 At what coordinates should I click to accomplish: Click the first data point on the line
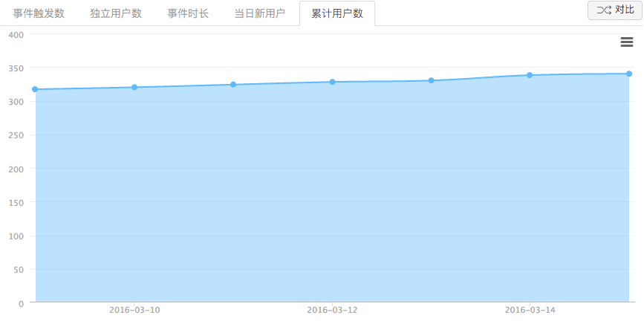tap(35, 89)
